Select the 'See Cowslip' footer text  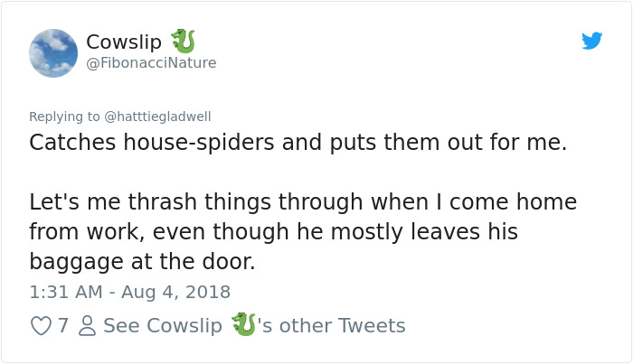pos(162,325)
